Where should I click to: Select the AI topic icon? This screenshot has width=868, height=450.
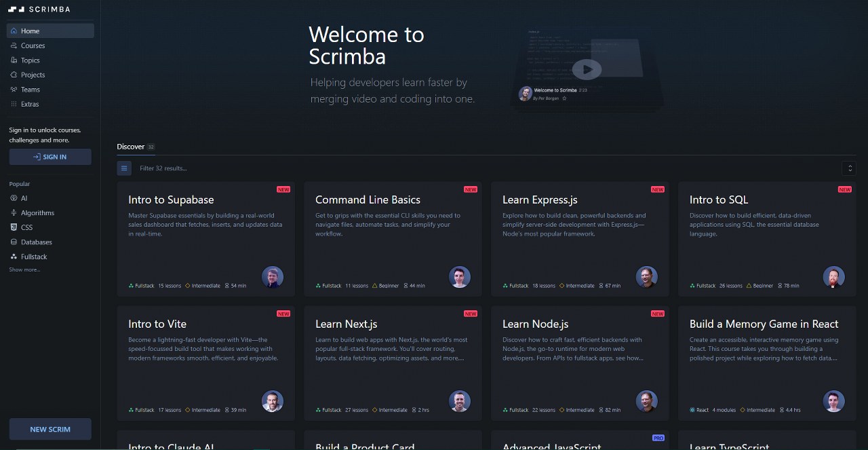coord(14,198)
